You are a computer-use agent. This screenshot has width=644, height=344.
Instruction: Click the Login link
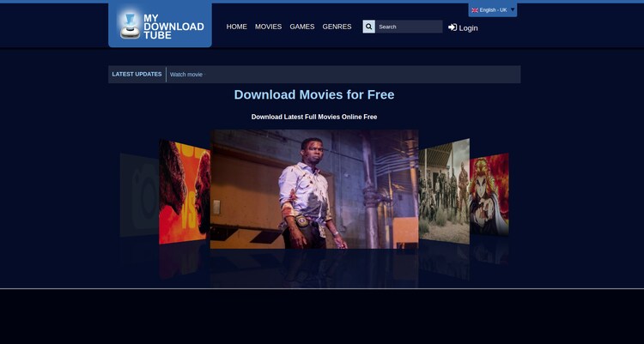click(463, 28)
